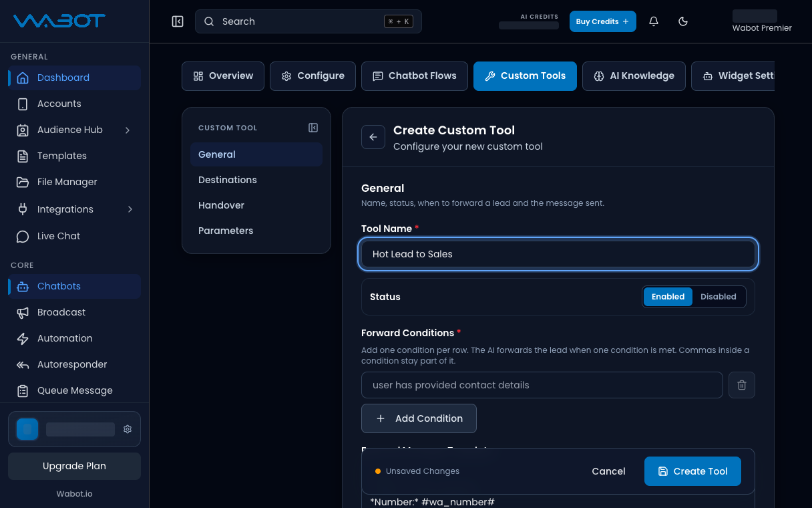The width and height of the screenshot is (812, 508).
Task: Open the AI Knowledge tab
Action: tap(634, 76)
